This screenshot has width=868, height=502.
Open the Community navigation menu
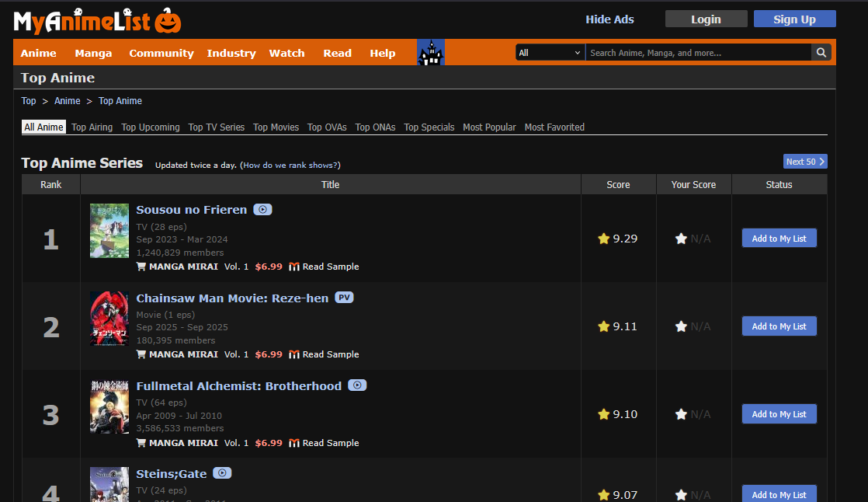tap(161, 53)
